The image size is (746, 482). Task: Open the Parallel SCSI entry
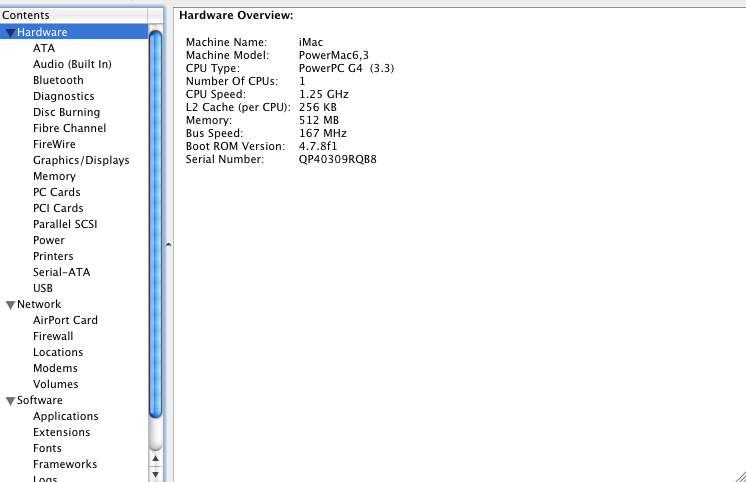[x=65, y=224]
